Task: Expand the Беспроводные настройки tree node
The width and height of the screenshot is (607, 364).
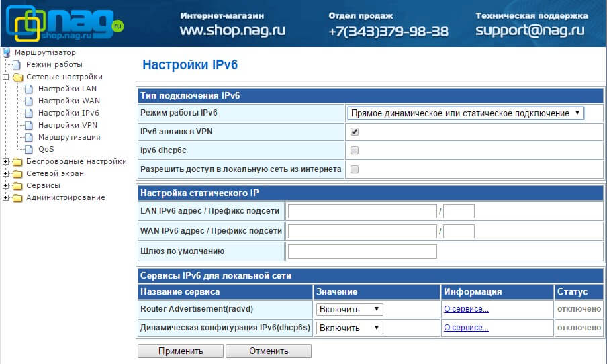Action: pyautogui.click(x=6, y=161)
